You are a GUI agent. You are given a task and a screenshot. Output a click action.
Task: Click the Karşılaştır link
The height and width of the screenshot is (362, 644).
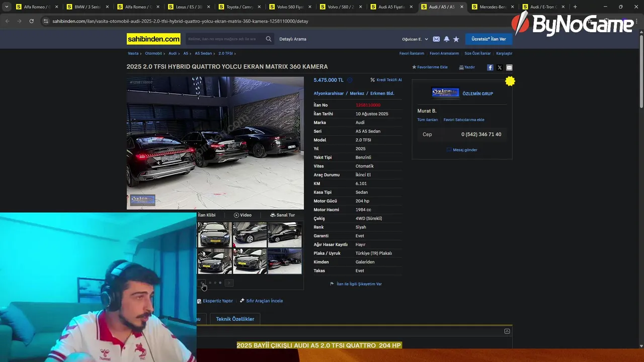pyautogui.click(x=504, y=53)
